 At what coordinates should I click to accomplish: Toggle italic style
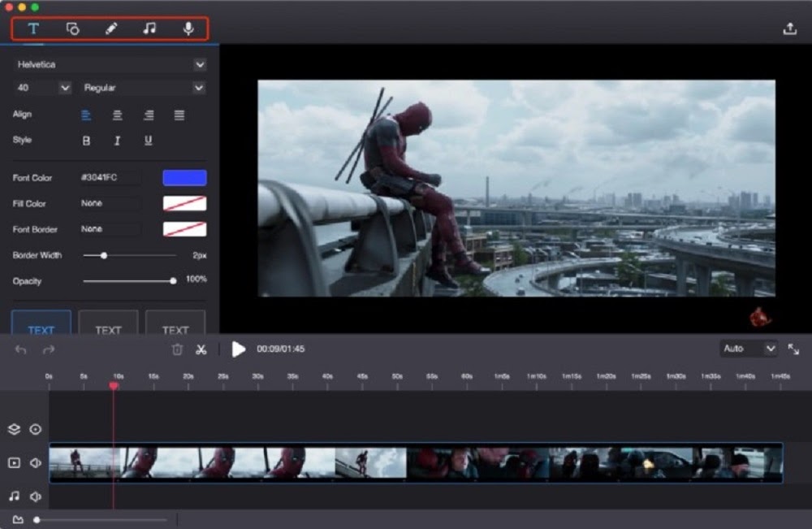(x=117, y=141)
